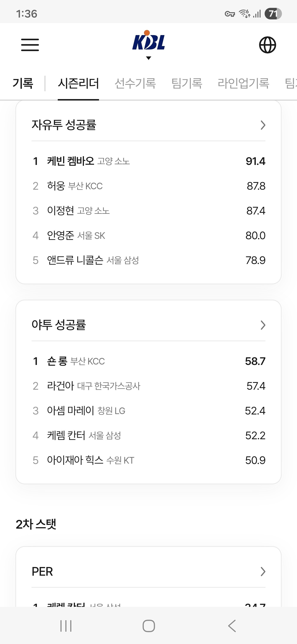Switch to the 팀기록 tab
This screenshot has width=297, height=644.
coord(187,83)
